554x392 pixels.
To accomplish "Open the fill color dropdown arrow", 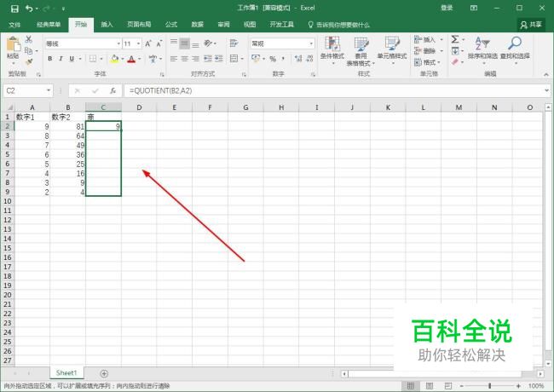I will point(123,59).
